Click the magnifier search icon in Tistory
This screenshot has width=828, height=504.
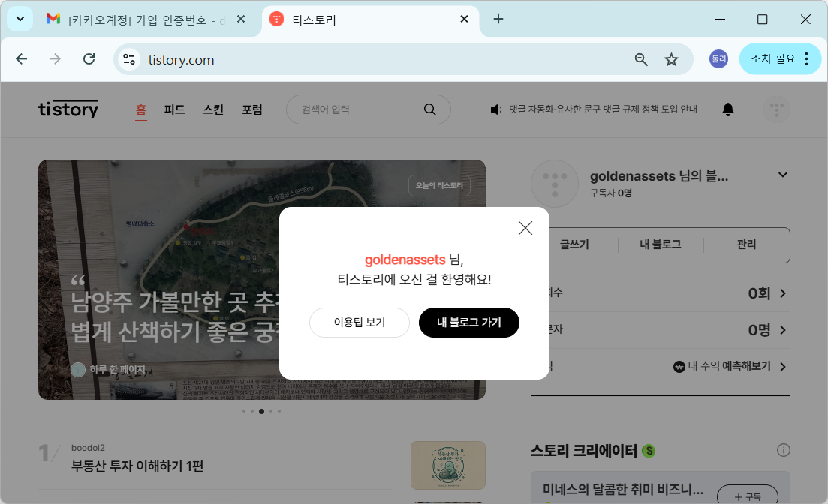(x=430, y=109)
